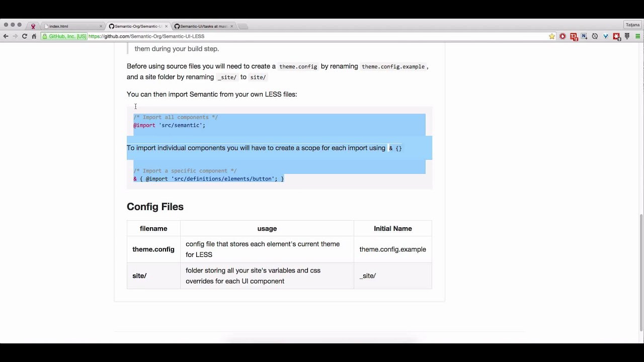Viewport: 644px width, 362px height.
Task: Open the red stop-hand ad blocker extension
Action: pos(562,36)
